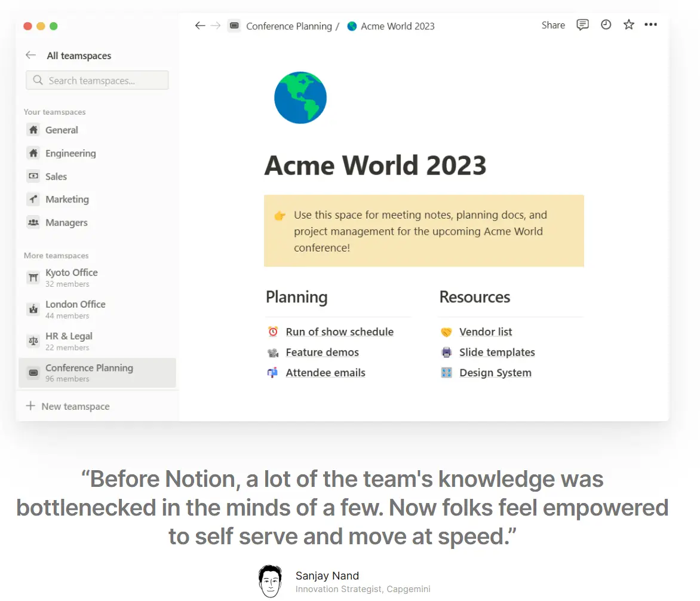Click the Engineering teamspace icon
This screenshot has height=601, width=700.
tap(33, 153)
